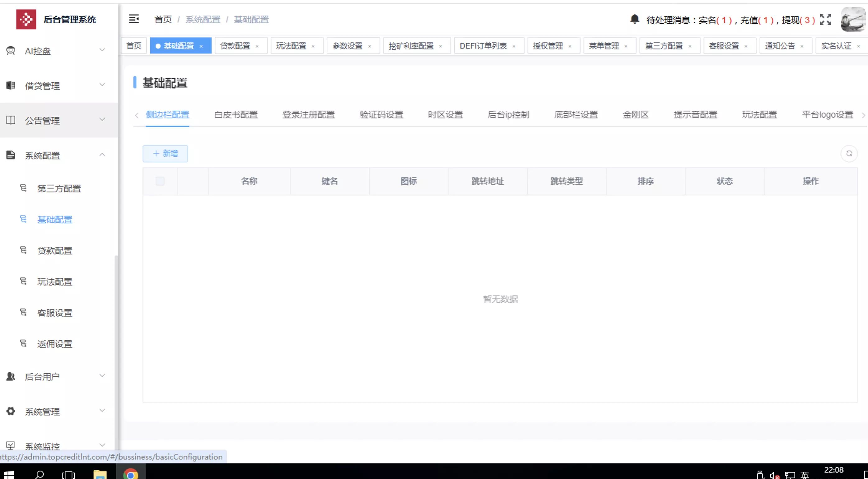The image size is (868, 479).
Task: Expand the 借贷管理 menu chevron
Action: click(102, 85)
